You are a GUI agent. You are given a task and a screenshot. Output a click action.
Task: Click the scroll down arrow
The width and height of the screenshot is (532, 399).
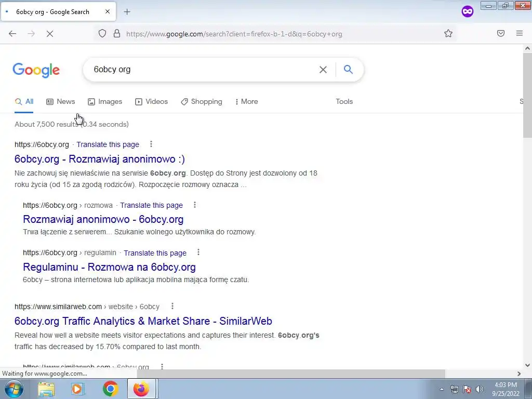(527, 365)
